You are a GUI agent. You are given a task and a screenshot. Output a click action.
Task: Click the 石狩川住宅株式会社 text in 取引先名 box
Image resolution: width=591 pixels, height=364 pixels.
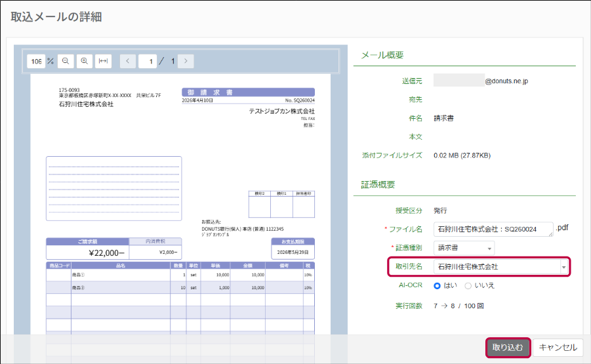(468, 267)
